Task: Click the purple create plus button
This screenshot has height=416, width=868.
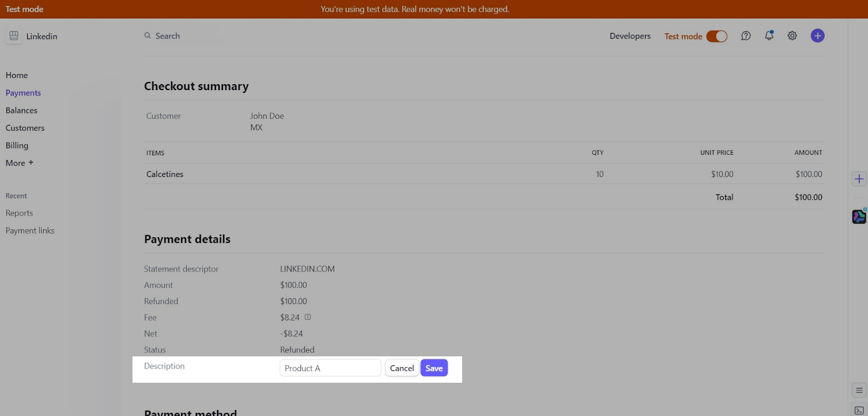Action: [x=818, y=36]
